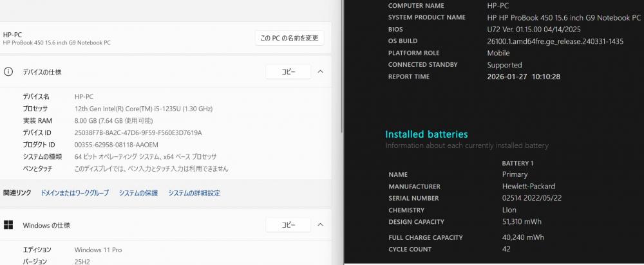Click the Windows logo icon beside Windows の仕様
The height and width of the screenshot is (265, 644).
coord(8,225)
